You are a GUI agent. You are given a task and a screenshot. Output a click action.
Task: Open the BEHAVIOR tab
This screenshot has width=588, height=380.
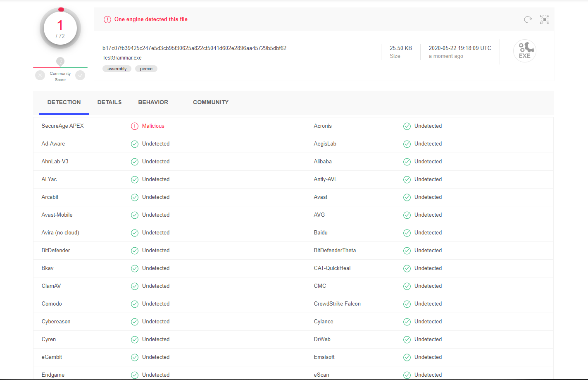point(153,102)
